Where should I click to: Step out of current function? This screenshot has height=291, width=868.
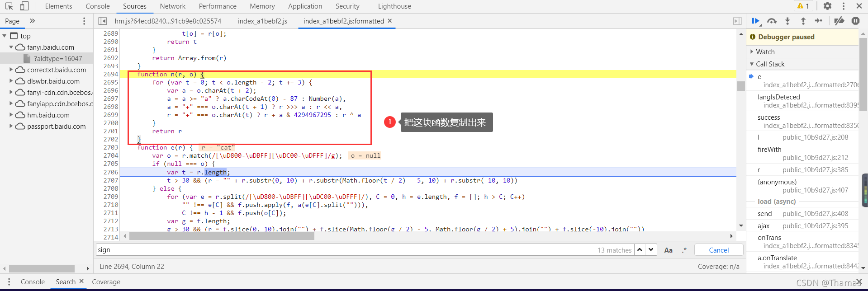(x=803, y=21)
